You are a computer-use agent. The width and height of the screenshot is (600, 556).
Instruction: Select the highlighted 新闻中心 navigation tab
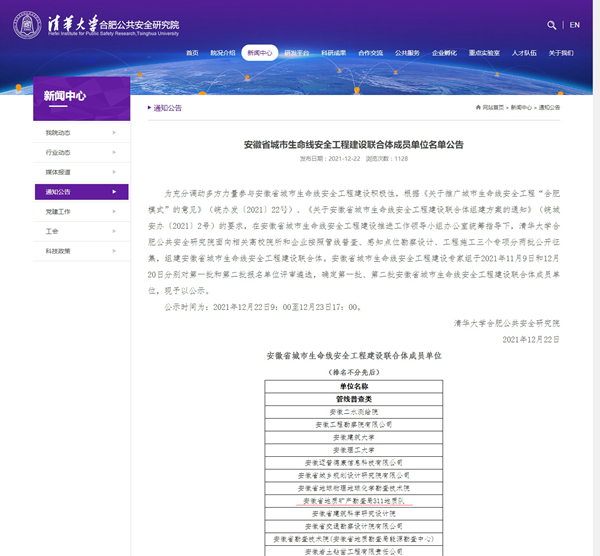(x=260, y=53)
